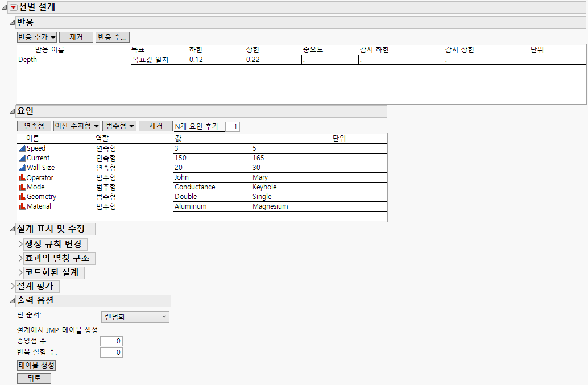Viewport: 588px width, 385px height.
Task: Open the 런 순서 dropdown showing 랜덤화
Action: coord(135,317)
